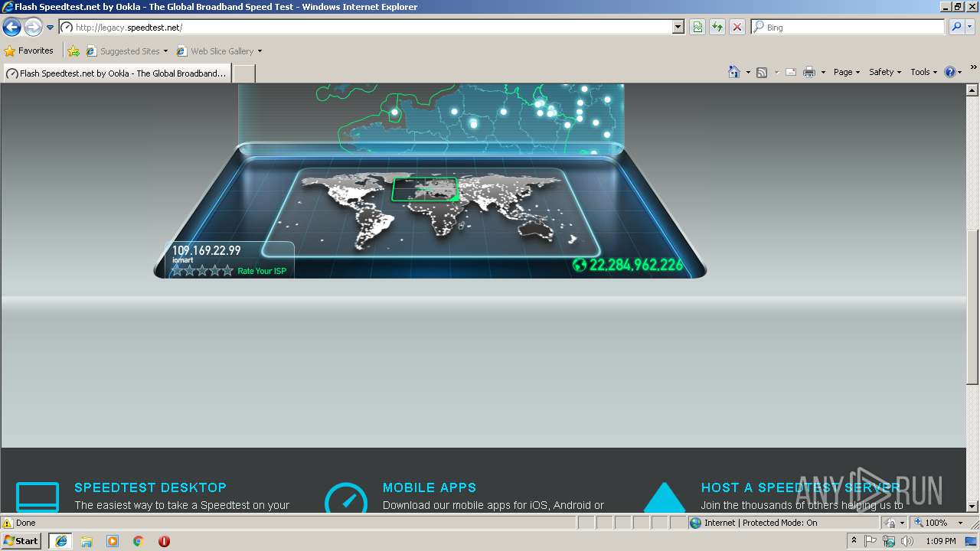Refresh the page
This screenshot has height=551, width=980.
click(x=717, y=27)
